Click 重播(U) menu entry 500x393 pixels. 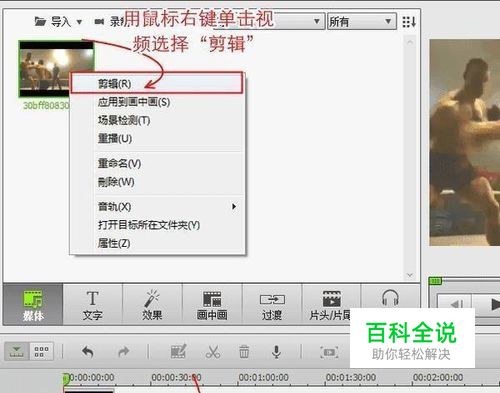(157, 138)
